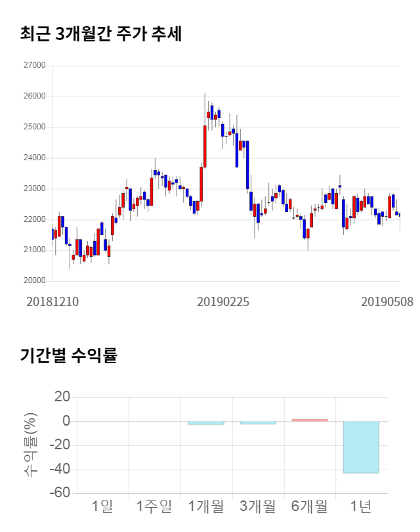Click the 1주일 period label
The height and width of the screenshot is (532, 420).
154,506
